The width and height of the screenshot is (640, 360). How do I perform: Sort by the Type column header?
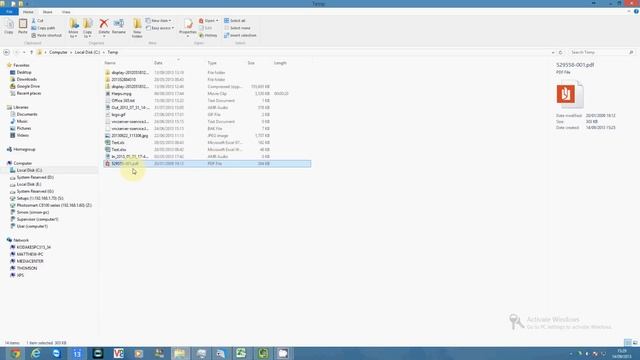tap(212, 63)
